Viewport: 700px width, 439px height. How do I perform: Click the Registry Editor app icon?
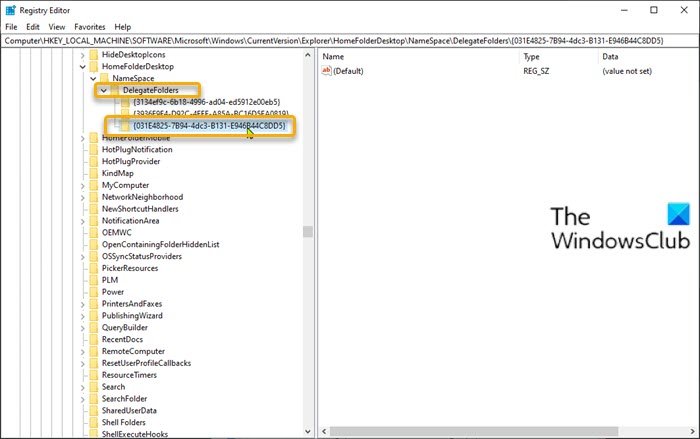tap(10, 10)
